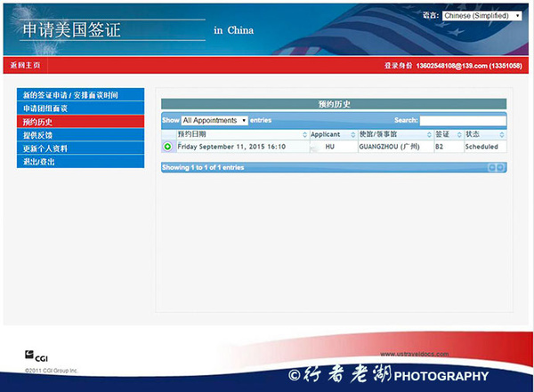The image size is (534, 392).
Task: Open 更新个人资料 menu item
Action: tap(81, 148)
